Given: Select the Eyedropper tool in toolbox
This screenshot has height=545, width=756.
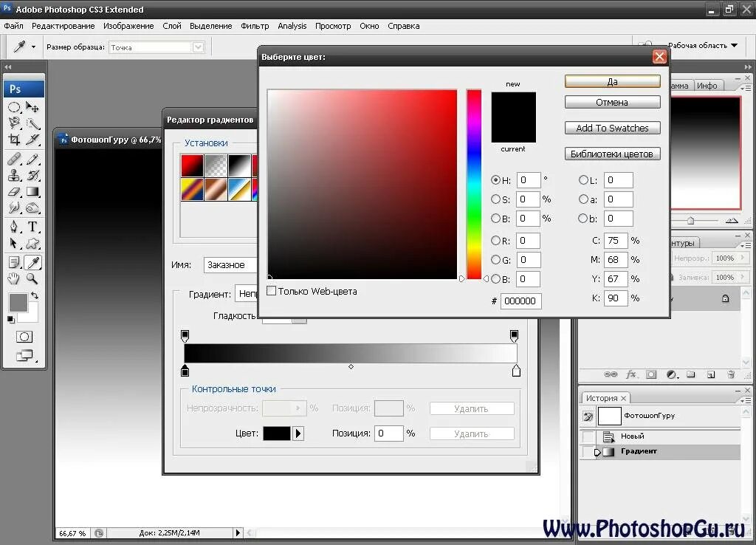Looking at the screenshot, I should pyautogui.click(x=32, y=262).
